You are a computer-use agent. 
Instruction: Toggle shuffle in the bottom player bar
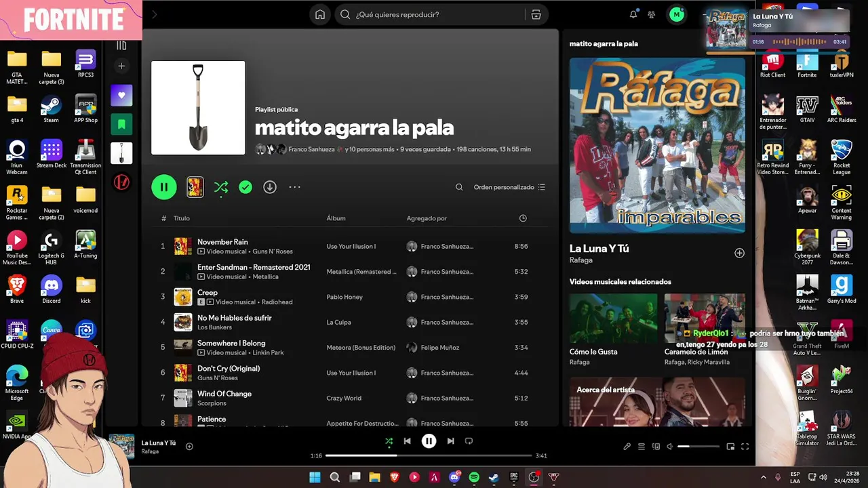click(x=389, y=441)
